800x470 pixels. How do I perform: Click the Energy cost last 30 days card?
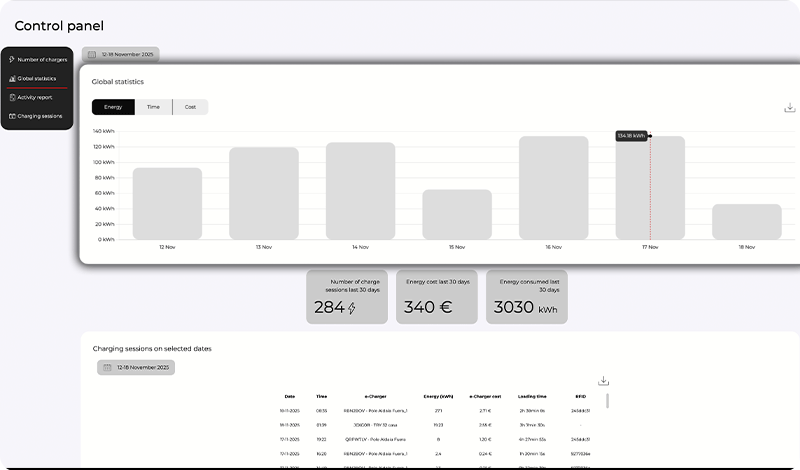[436, 296]
